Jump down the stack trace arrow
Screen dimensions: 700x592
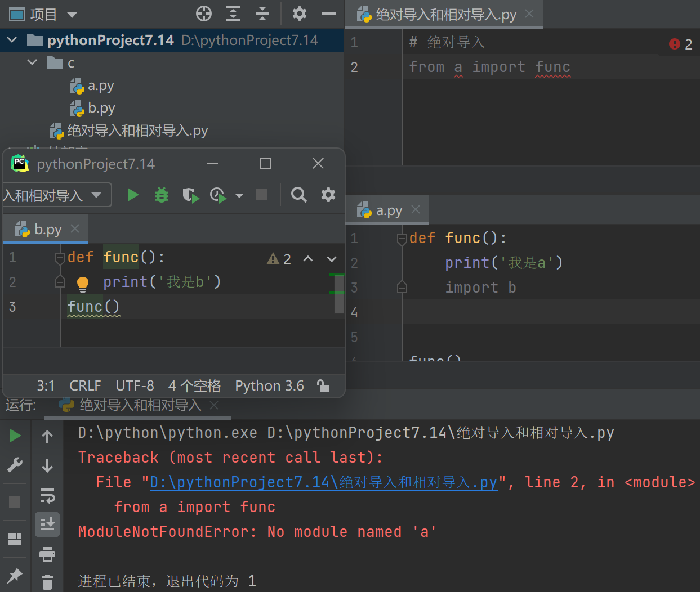pyautogui.click(x=47, y=466)
